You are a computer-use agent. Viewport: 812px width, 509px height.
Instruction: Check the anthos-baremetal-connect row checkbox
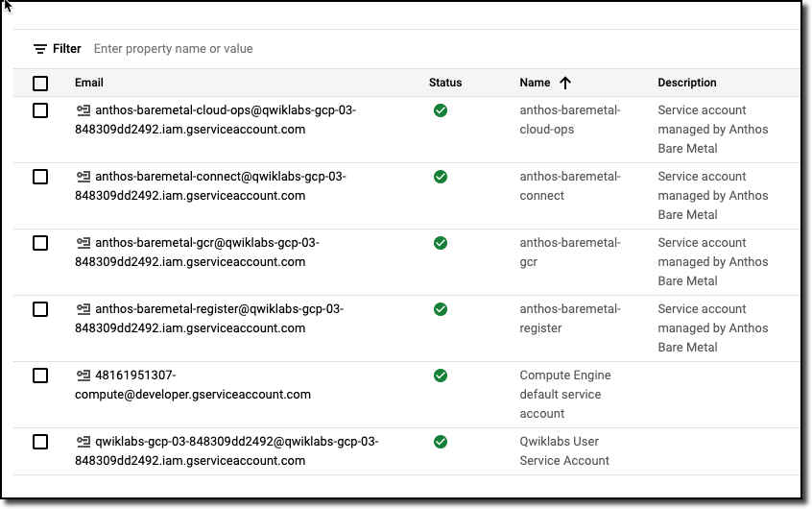[x=40, y=177]
